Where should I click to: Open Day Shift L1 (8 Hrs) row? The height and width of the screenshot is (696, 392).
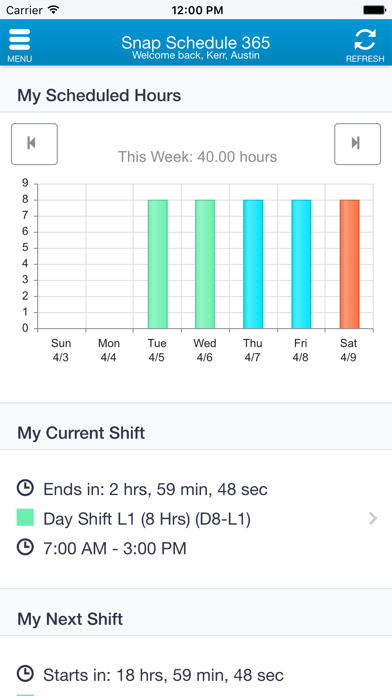196,518
